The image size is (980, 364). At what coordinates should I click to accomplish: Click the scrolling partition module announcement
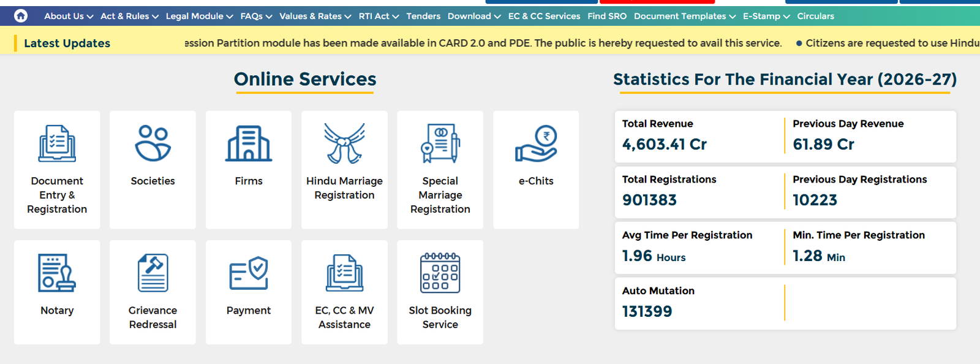coord(483,43)
